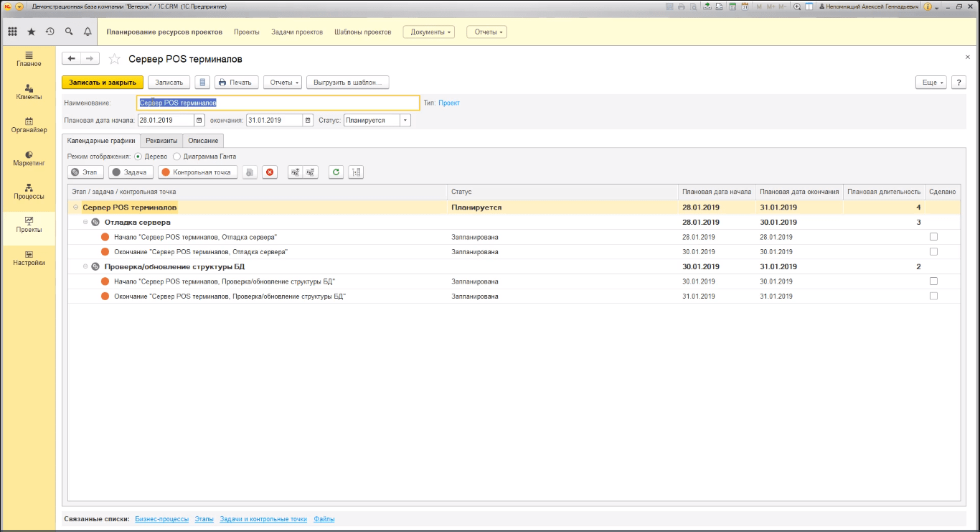Click the Наименование input field

[278, 103]
